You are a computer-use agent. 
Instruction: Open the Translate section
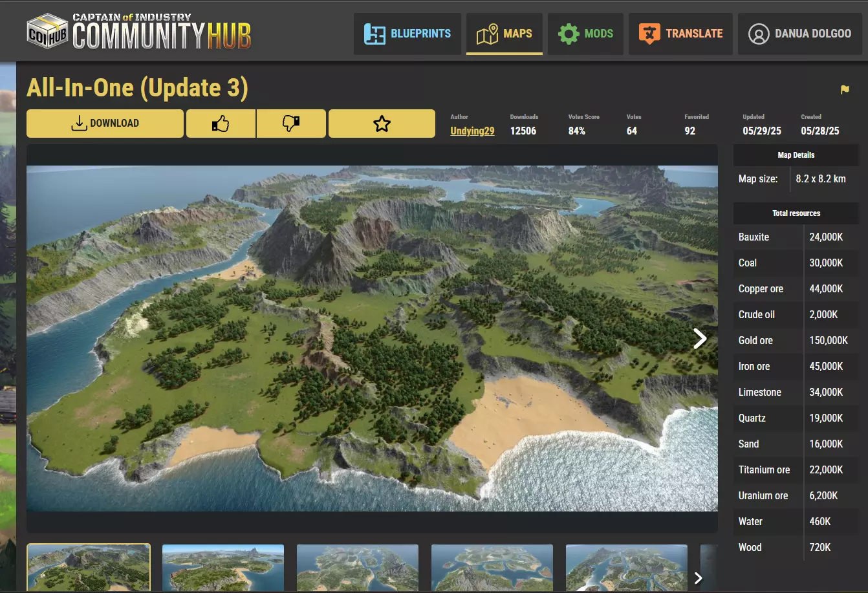680,34
